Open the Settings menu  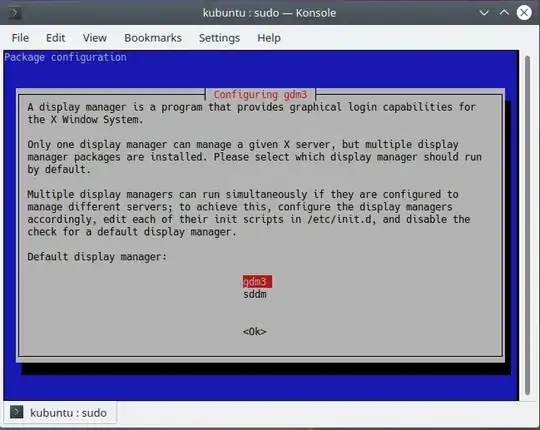click(219, 38)
